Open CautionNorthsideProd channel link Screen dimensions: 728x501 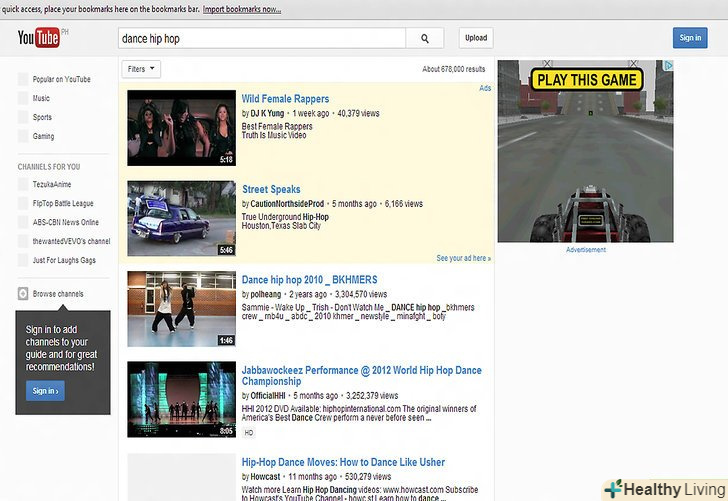pos(287,204)
